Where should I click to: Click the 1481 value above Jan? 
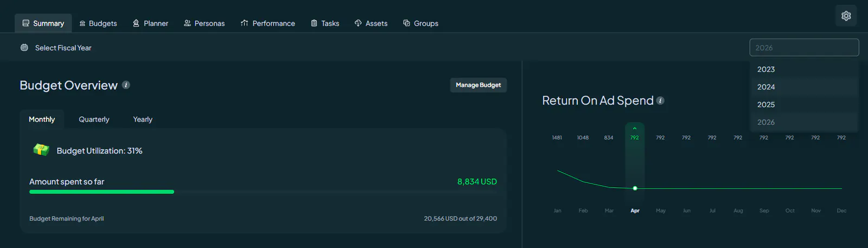pyautogui.click(x=557, y=138)
